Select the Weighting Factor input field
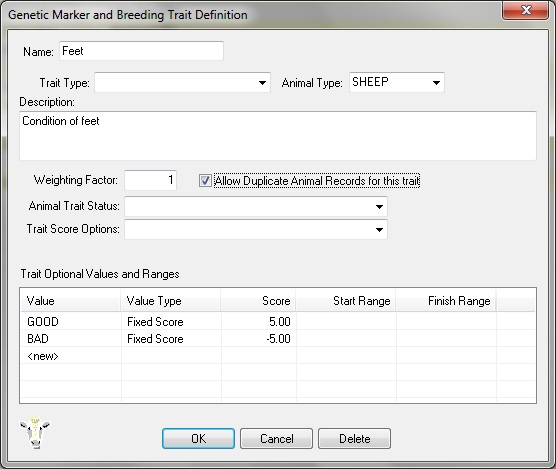 click(150, 180)
